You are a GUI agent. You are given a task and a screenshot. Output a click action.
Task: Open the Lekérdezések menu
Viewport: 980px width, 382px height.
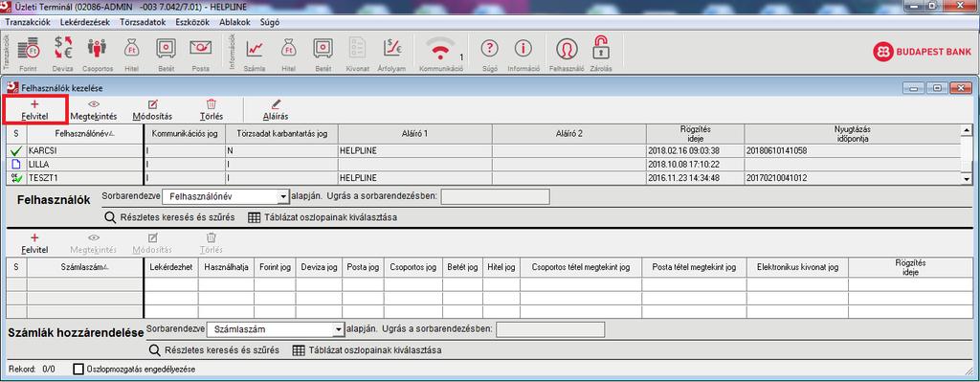click(x=85, y=22)
